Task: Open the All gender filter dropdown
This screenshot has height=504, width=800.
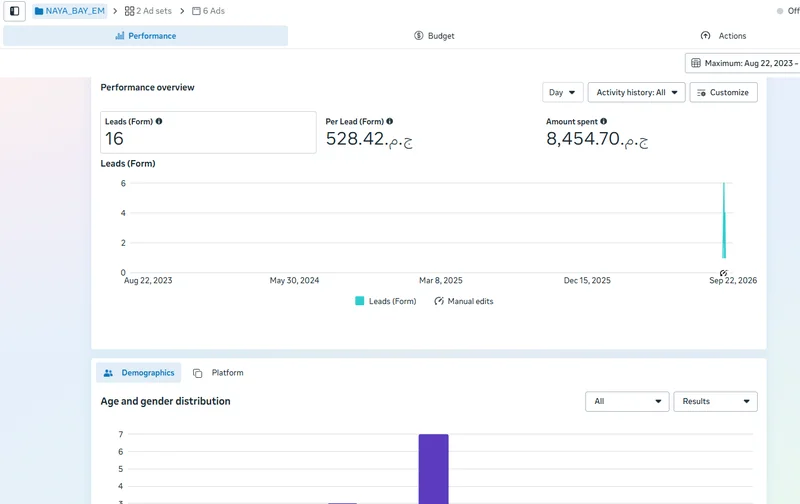Action: 627,401
